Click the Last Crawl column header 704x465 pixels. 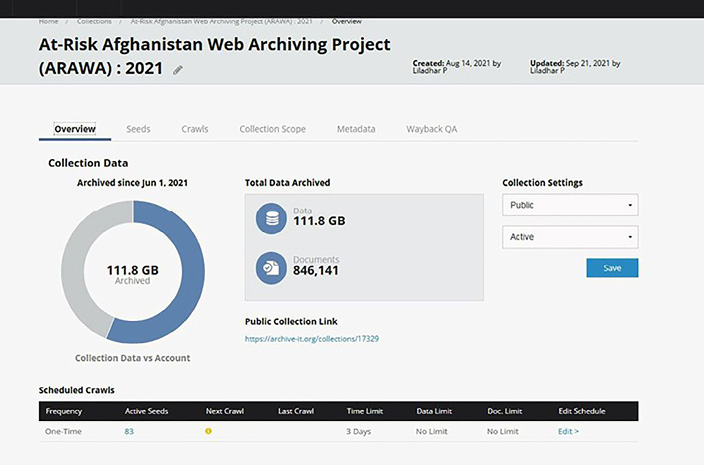pyautogui.click(x=296, y=411)
